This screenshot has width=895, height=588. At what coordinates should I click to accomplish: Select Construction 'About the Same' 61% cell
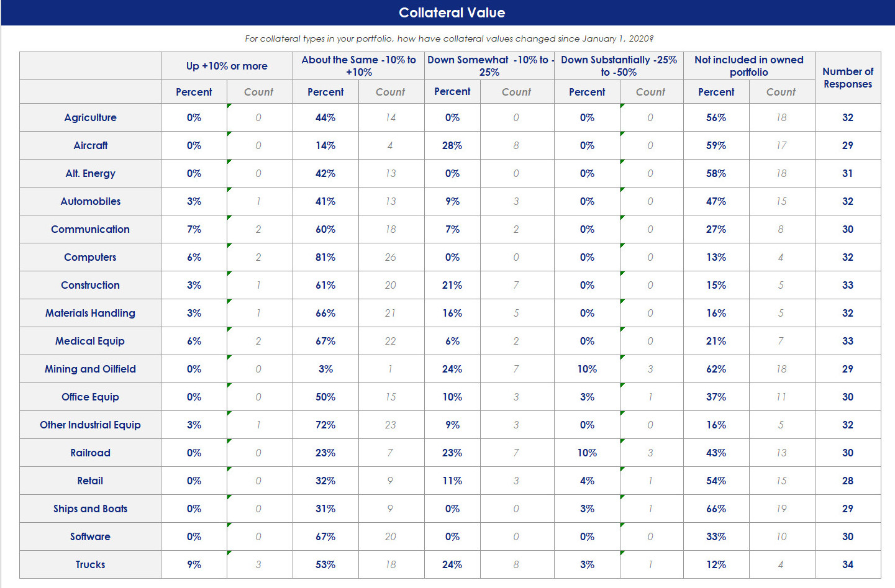[x=325, y=285]
